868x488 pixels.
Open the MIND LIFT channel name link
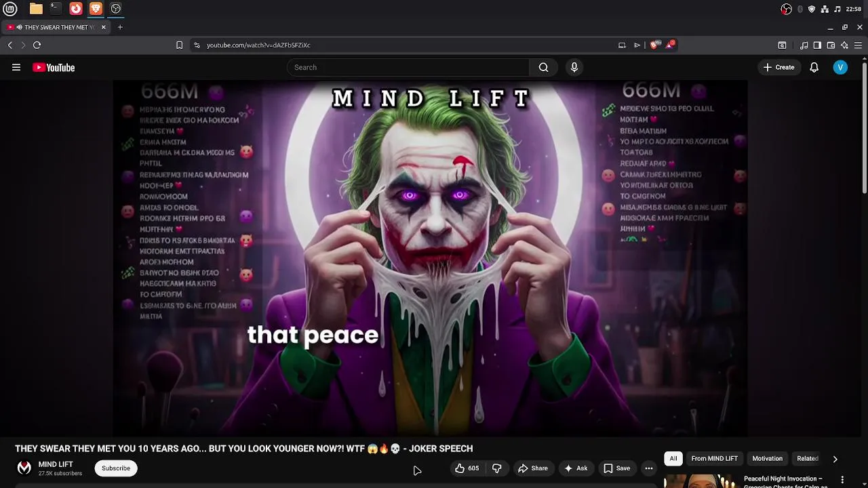click(56, 464)
